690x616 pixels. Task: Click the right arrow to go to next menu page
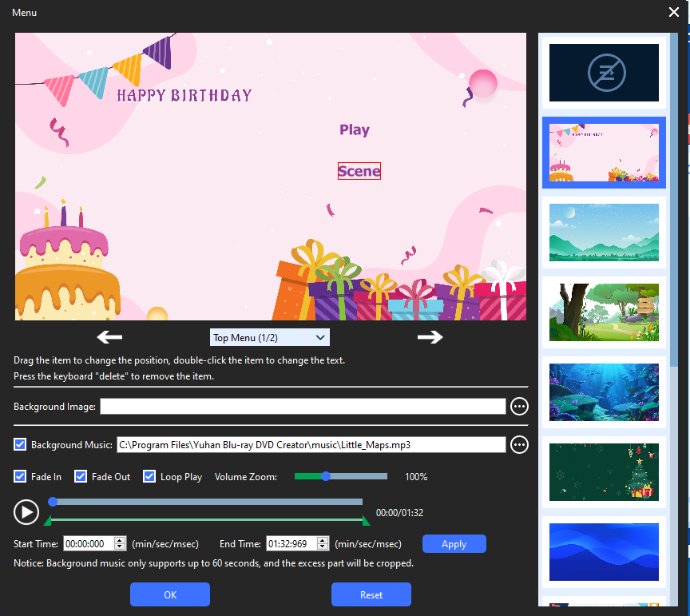[430, 337]
